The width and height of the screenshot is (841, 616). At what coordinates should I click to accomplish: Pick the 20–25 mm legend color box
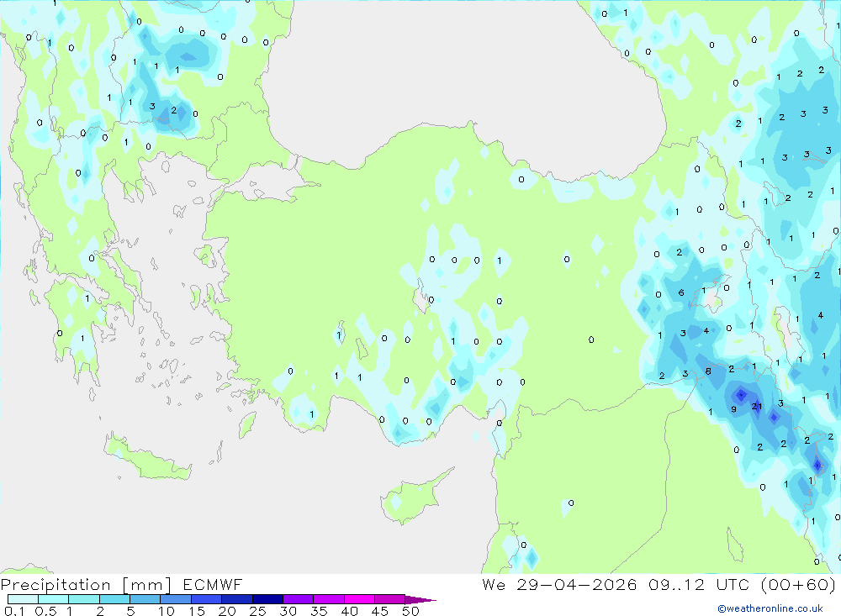pyautogui.click(x=236, y=599)
